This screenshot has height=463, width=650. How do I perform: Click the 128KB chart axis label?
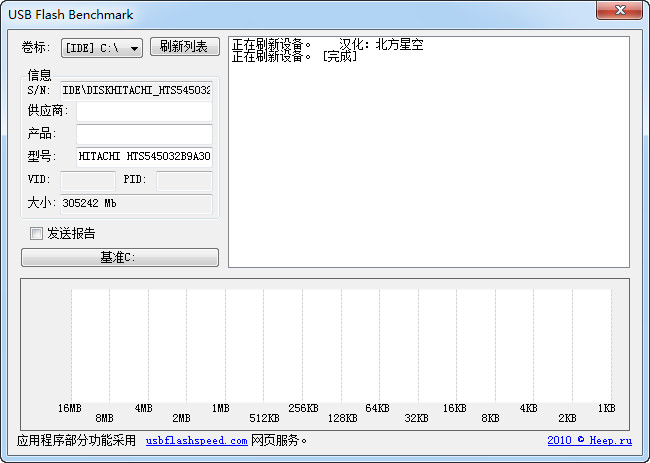342,418
